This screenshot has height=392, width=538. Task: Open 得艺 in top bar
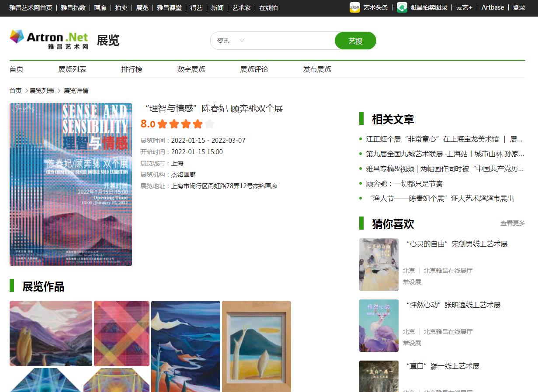pyautogui.click(x=196, y=8)
